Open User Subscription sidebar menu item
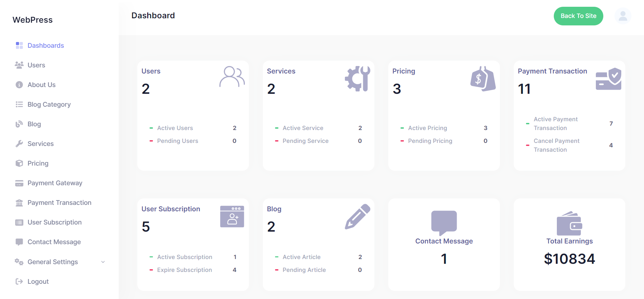Viewport: 644px width, 299px height. coord(54,222)
